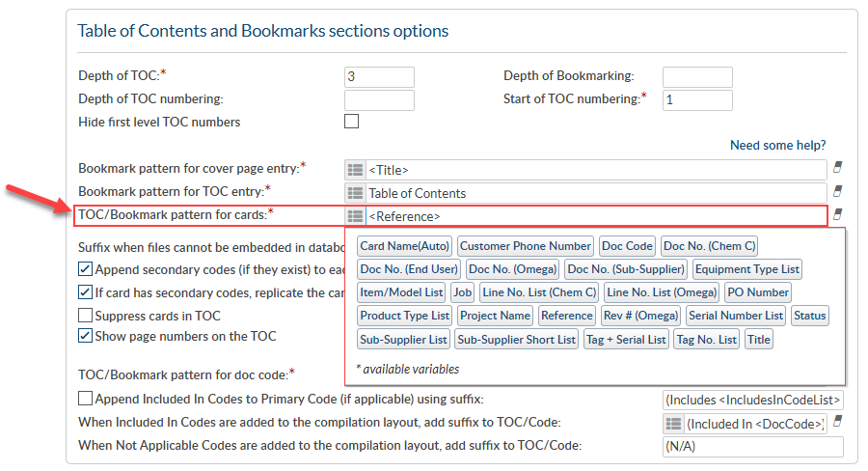The image size is (868, 471).
Task: Focus the Depth of Bookmarking field
Action: point(697,77)
